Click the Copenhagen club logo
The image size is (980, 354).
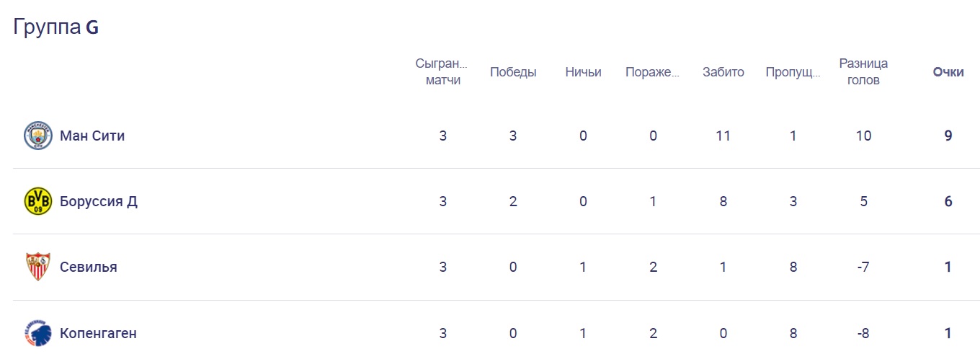[37, 333]
